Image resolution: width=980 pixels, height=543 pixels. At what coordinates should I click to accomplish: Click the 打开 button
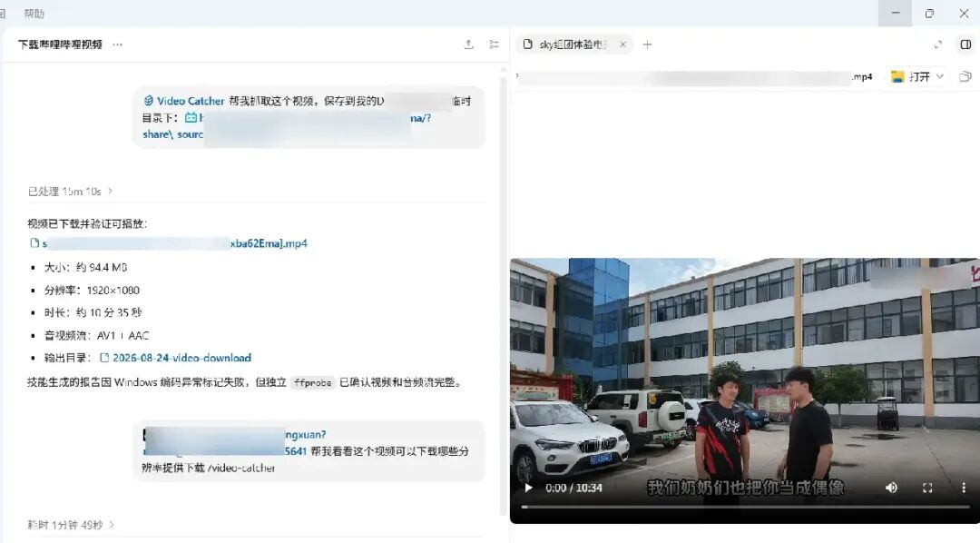[x=911, y=76]
